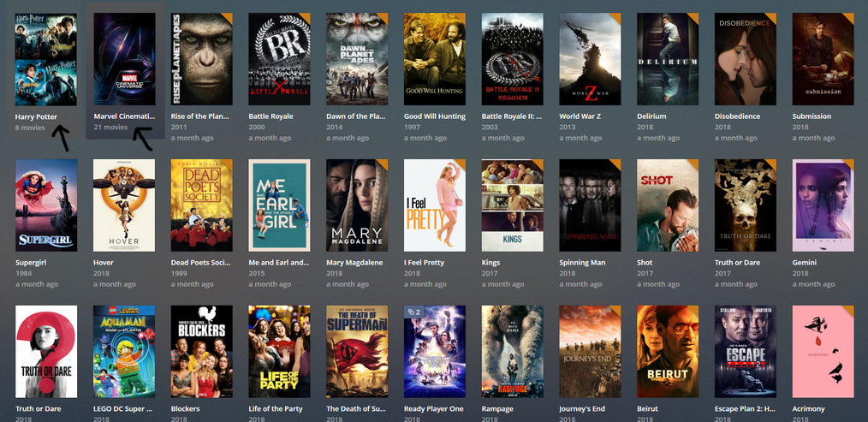Open the Escape Plan 2 poster
The width and height of the screenshot is (868, 422).
tap(745, 352)
